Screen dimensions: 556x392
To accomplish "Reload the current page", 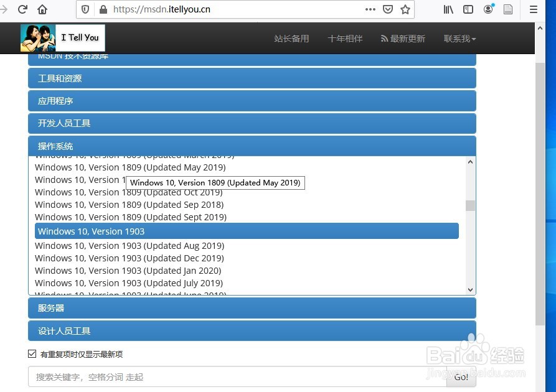I will tap(23, 9).
